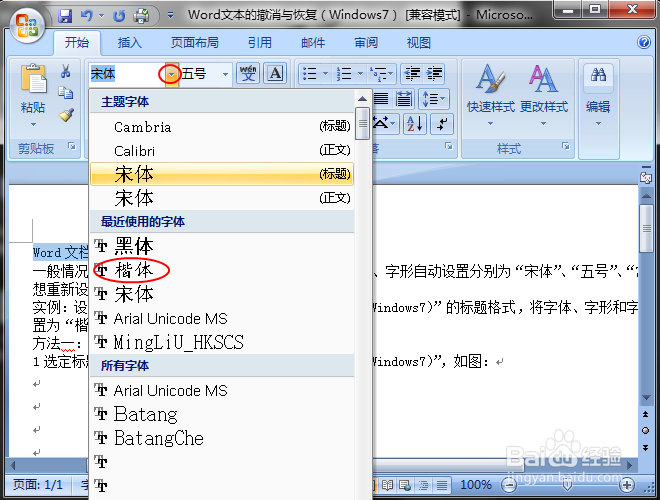Activate the format painter brush

[66, 114]
